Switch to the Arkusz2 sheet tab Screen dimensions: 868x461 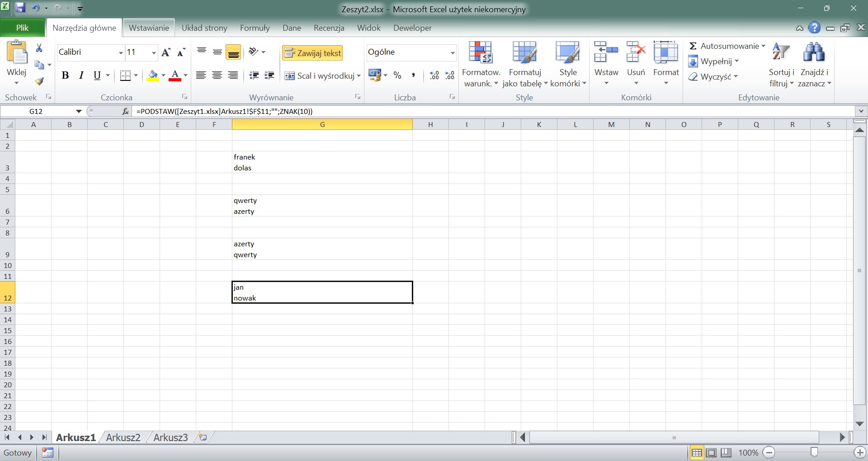point(123,437)
